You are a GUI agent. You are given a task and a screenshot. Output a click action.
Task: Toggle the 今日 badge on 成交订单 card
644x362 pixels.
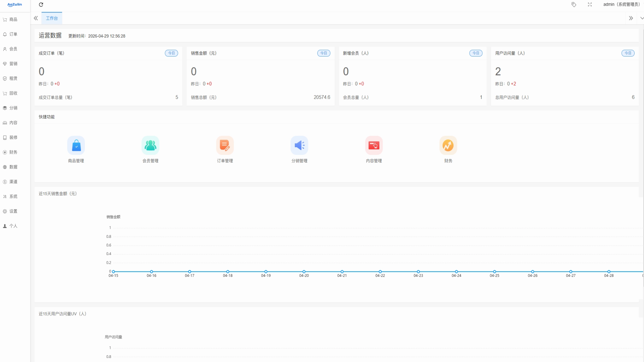tap(171, 53)
